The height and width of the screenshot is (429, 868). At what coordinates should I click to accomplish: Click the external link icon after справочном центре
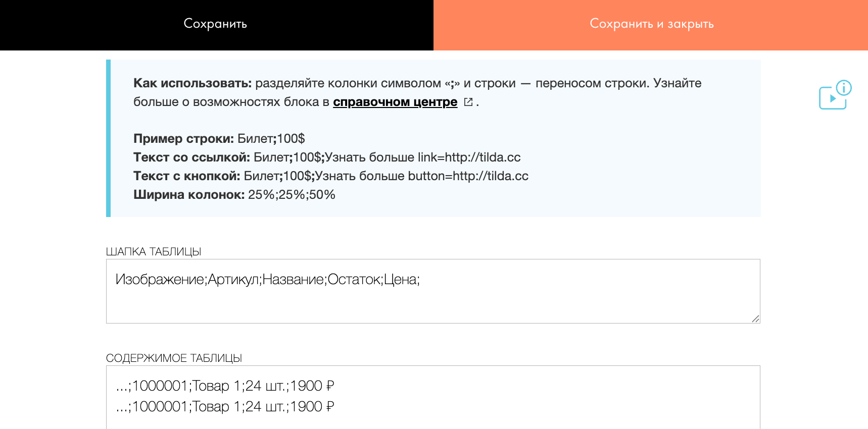pos(468,102)
